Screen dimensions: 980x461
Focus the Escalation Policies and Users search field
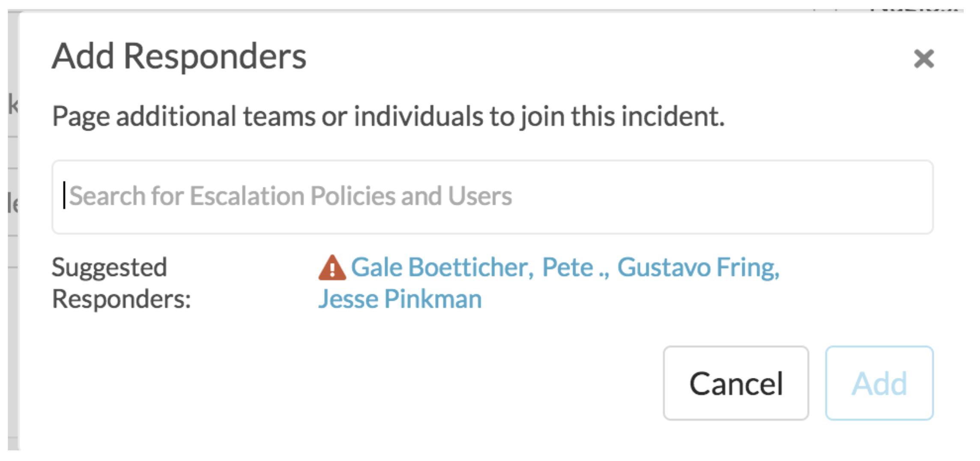tap(493, 197)
